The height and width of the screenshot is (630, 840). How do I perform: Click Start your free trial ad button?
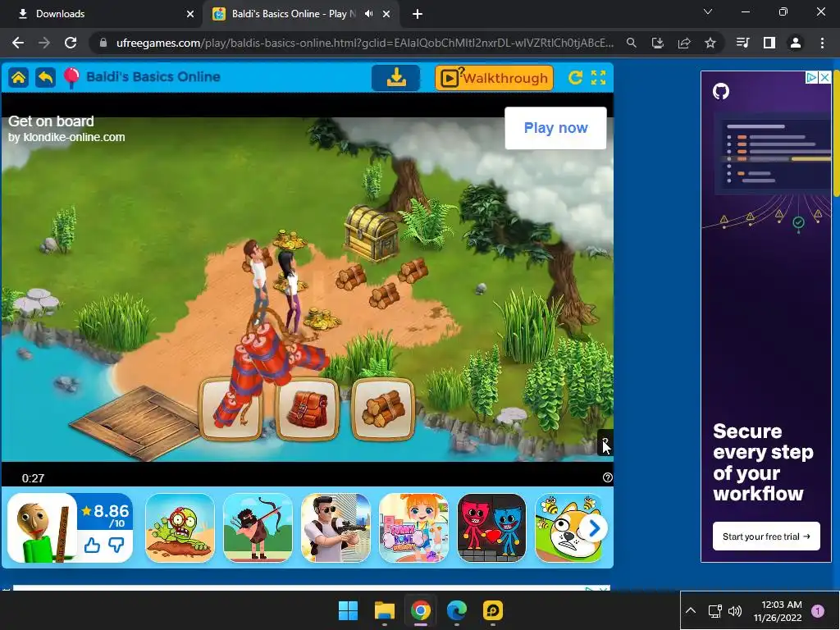coord(766,536)
